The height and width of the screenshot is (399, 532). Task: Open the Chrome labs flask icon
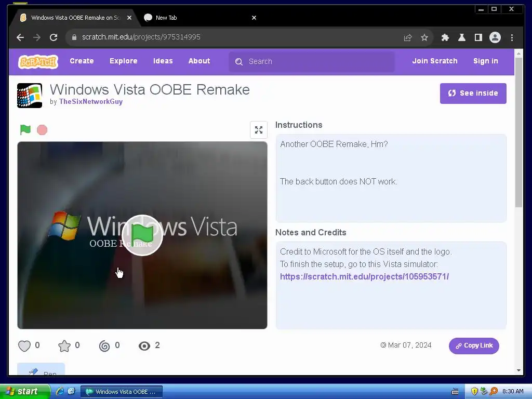461,37
